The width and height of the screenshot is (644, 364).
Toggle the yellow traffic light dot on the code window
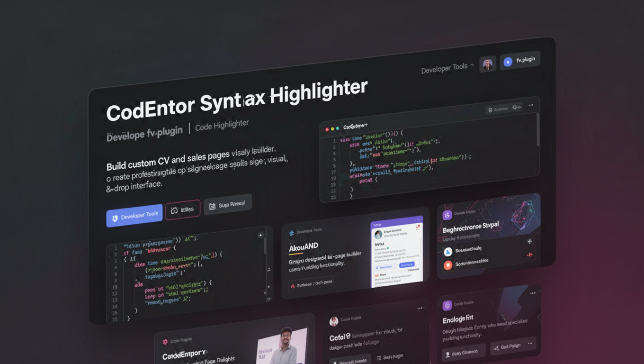pos(332,129)
